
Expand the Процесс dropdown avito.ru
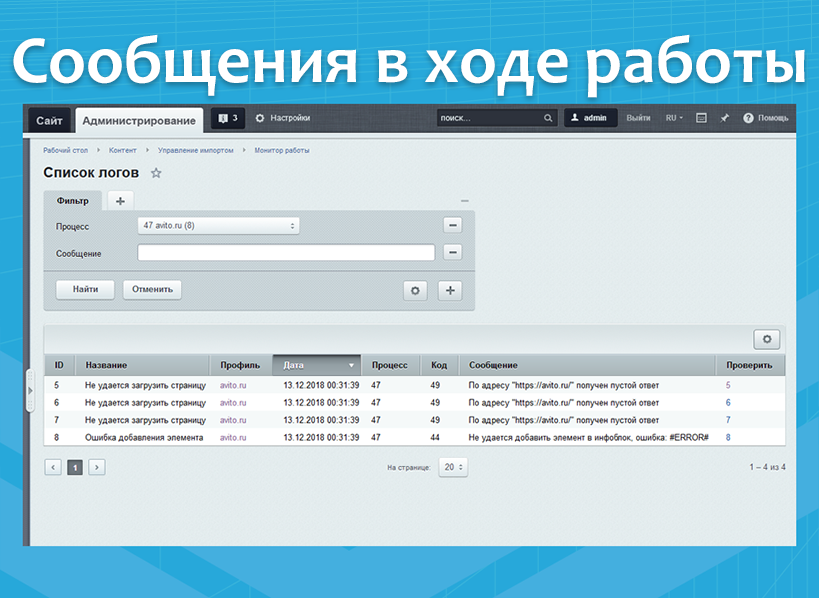pyautogui.click(x=218, y=226)
